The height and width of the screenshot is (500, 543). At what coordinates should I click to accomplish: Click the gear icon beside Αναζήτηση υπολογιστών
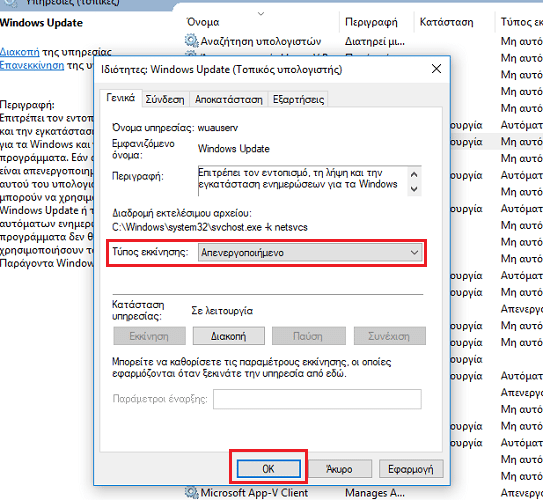point(192,41)
